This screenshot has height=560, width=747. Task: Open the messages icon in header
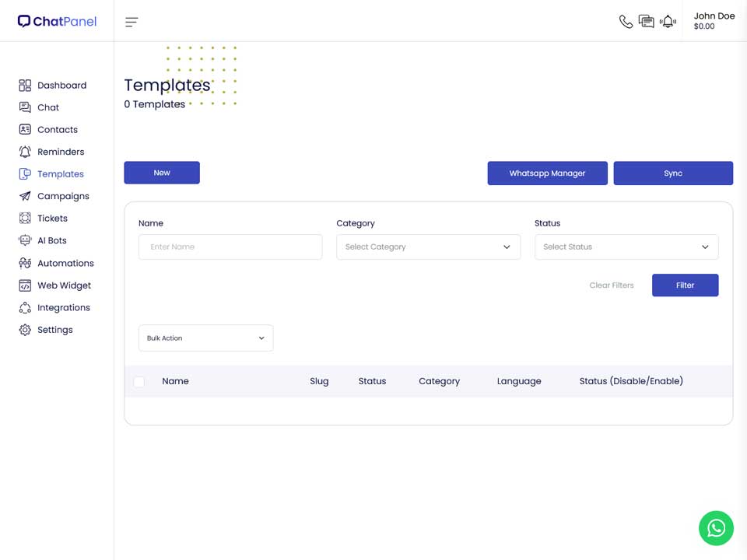[x=647, y=22]
